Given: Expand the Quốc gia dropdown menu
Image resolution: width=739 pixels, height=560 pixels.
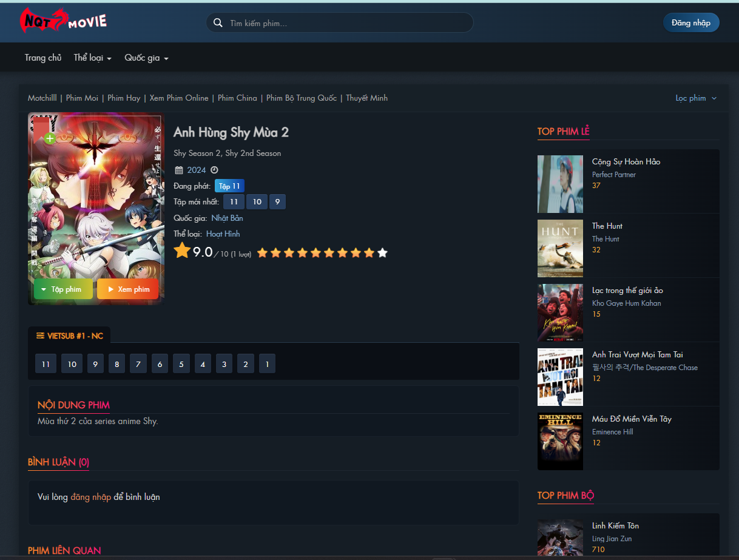Looking at the screenshot, I should tap(146, 58).
